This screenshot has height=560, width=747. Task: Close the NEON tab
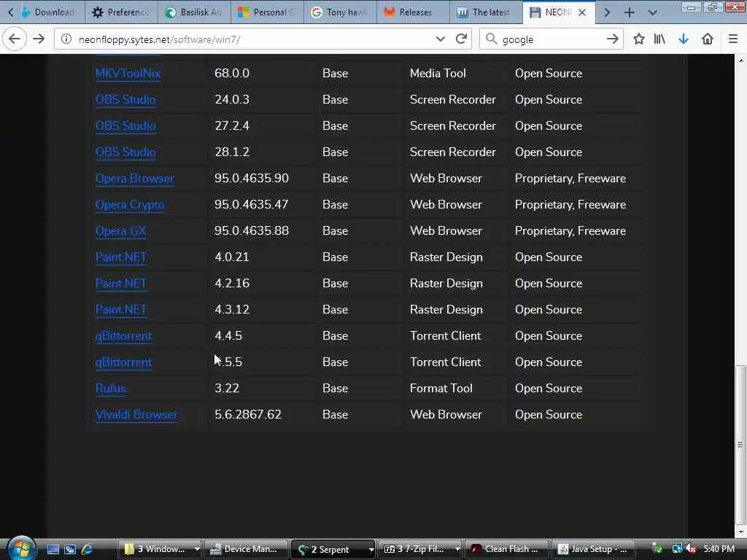click(581, 12)
